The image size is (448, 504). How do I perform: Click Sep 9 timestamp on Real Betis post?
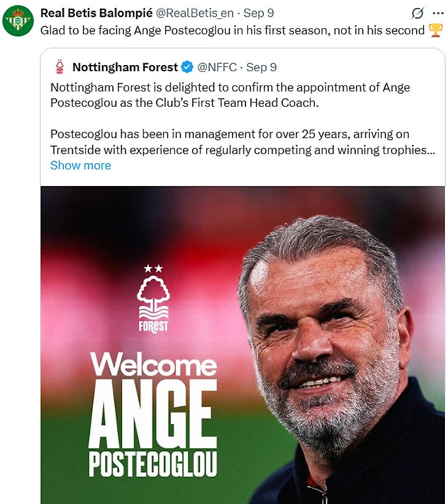[260, 13]
